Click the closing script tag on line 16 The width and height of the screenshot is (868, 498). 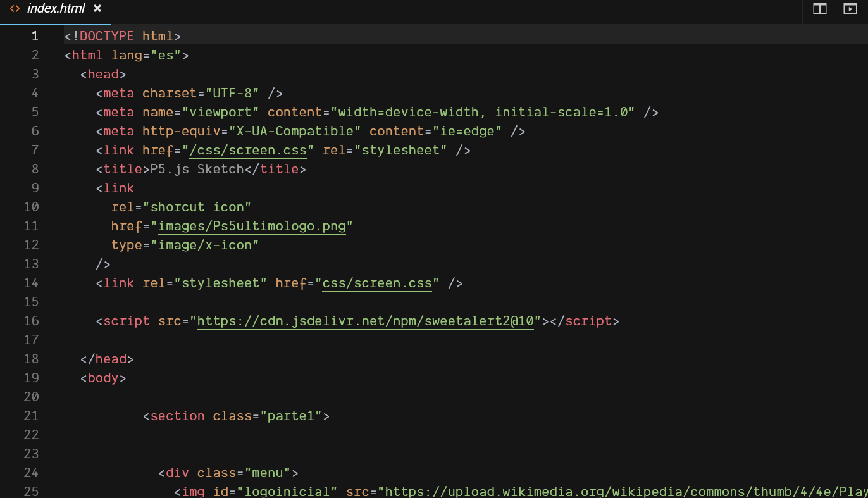[585, 321]
